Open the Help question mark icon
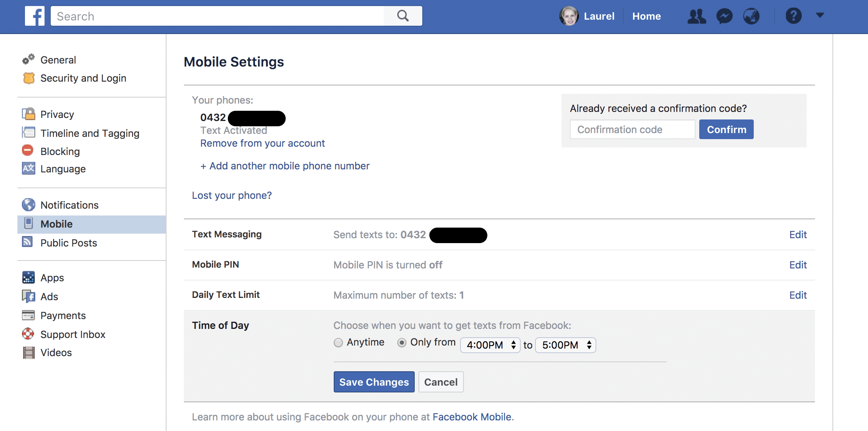This screenshot has width=868, height=431. [x=793, y=16]
